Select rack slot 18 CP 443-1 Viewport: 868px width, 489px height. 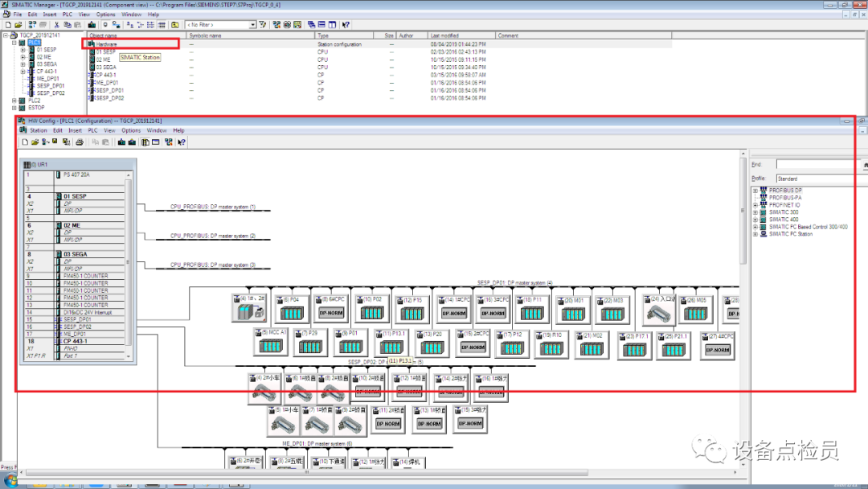tap(75, 341)
